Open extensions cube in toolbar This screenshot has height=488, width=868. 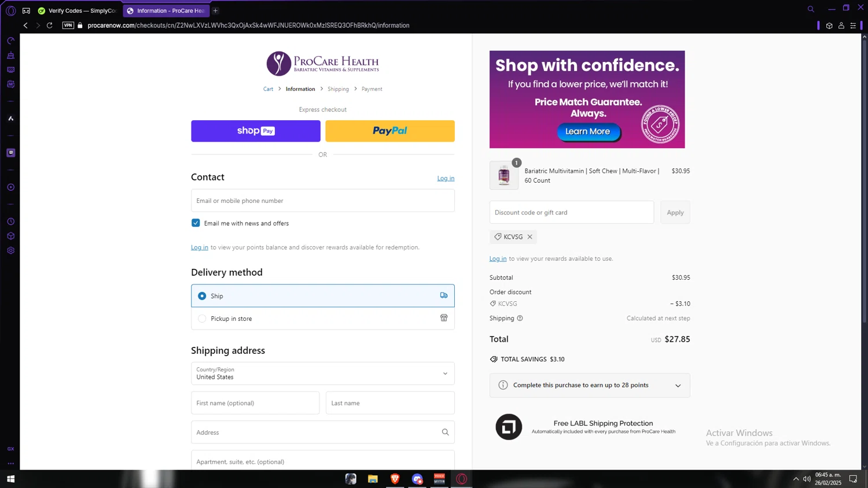[x=829, y=25]
